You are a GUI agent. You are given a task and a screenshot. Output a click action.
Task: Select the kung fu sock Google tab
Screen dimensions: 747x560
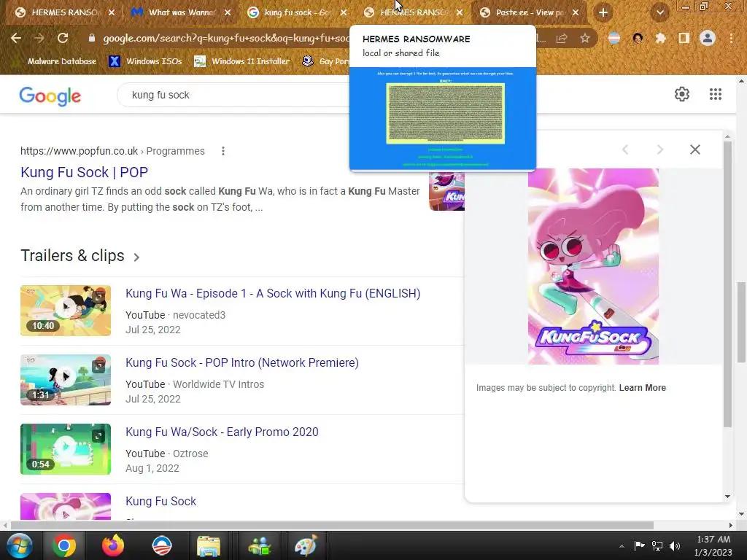coord(298,12)
